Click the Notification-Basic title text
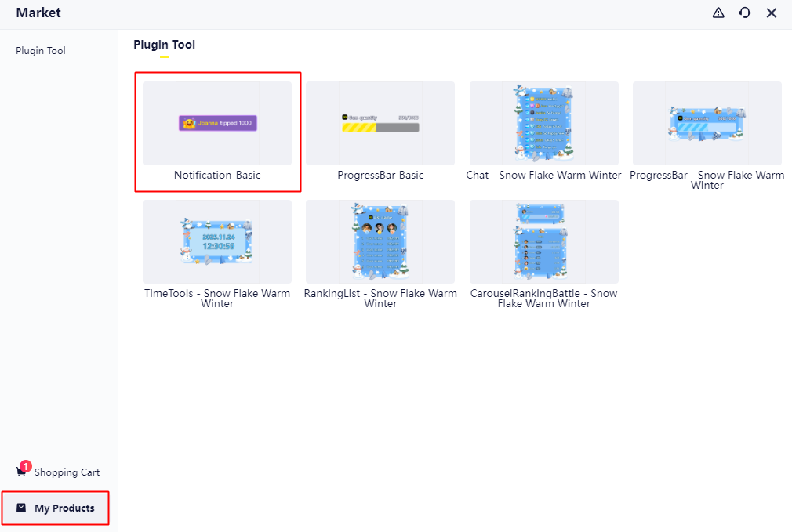Screen dimensions: 792x532 tap(217, 176)
